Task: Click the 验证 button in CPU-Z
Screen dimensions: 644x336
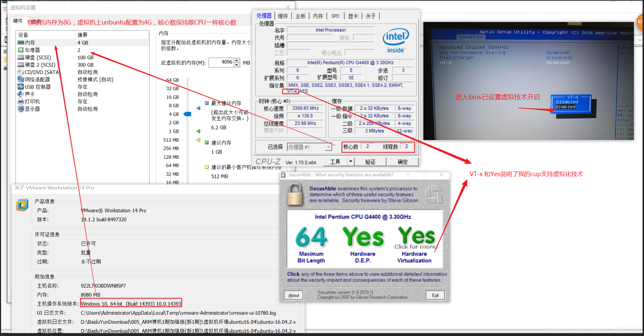Action: pyautogui.click(x=370, y=162)
